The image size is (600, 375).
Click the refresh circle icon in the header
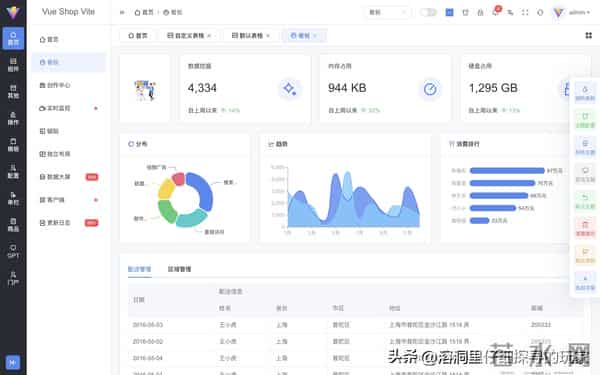point(540,13)
